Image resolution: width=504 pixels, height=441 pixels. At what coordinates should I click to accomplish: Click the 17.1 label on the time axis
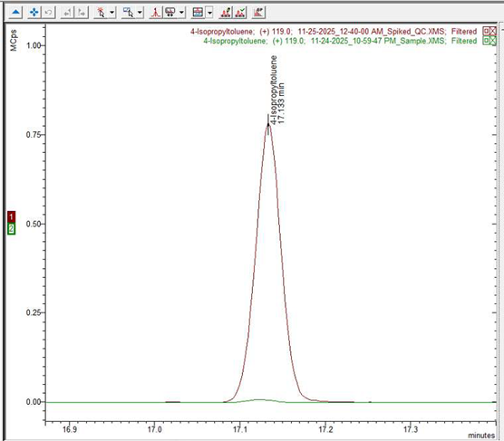tap(240, 429)
